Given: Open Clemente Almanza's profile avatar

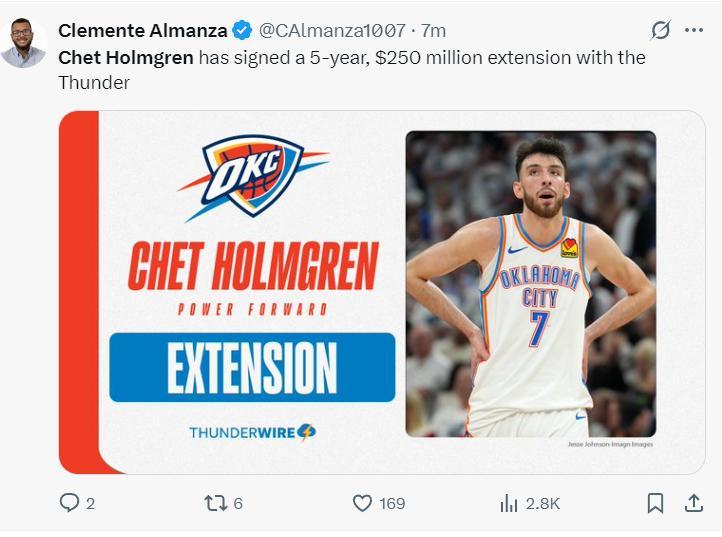Looking at the screenshot, I should pos(24,44).
